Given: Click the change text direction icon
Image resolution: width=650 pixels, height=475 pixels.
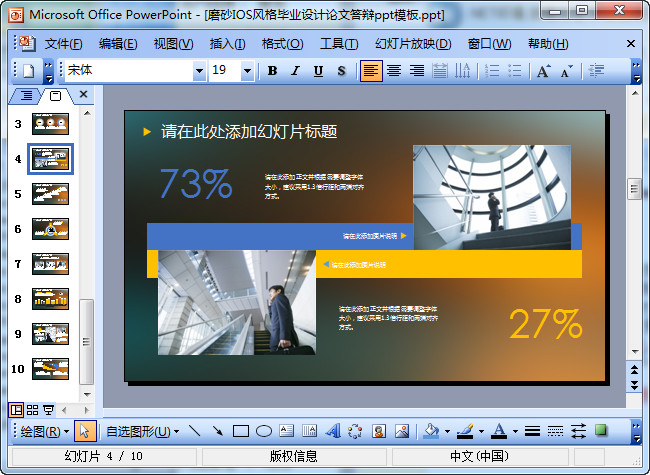Looking at the screenshot, I should (x=462, y=71).
